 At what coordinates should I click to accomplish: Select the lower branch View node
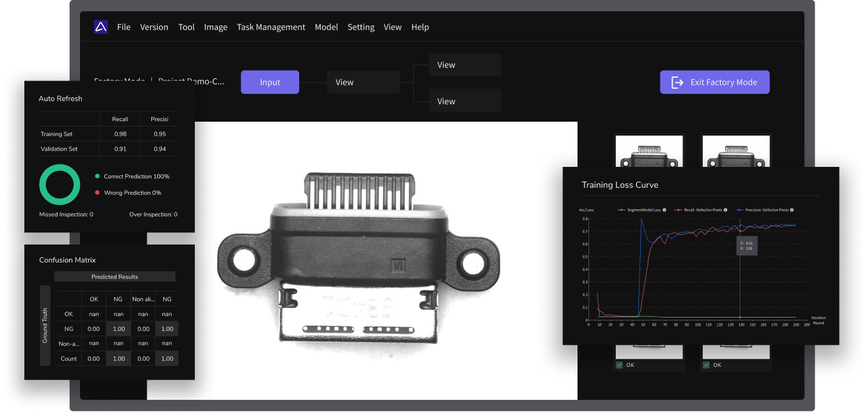465,101
